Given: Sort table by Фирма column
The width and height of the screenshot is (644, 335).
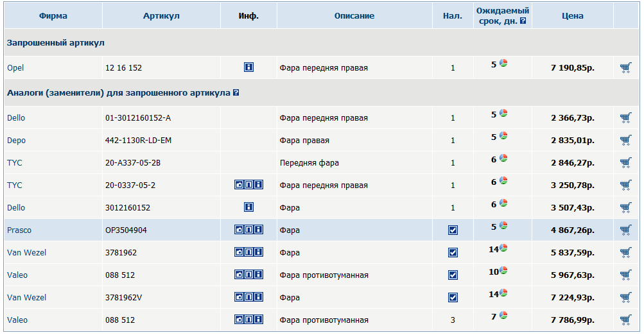Looking at the screenshot, I should 53,16.
